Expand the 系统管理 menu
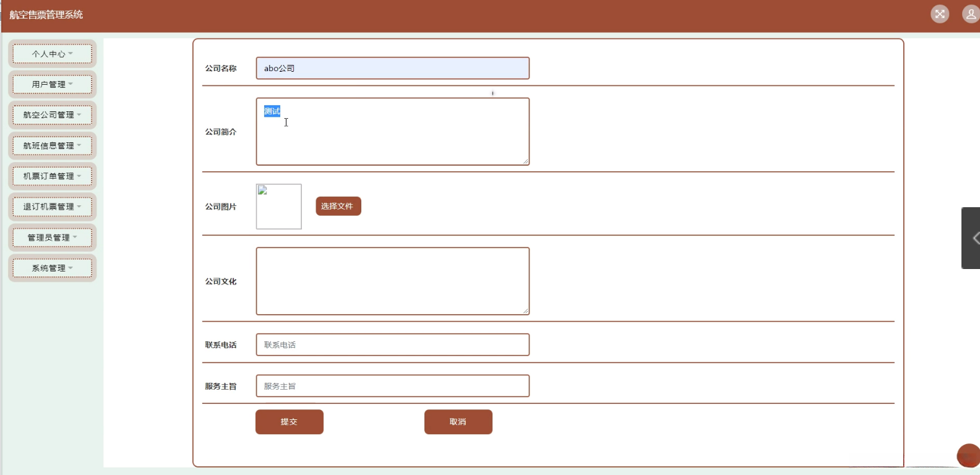Viewport: 980px width, 475px height. (x=53, y=268)
